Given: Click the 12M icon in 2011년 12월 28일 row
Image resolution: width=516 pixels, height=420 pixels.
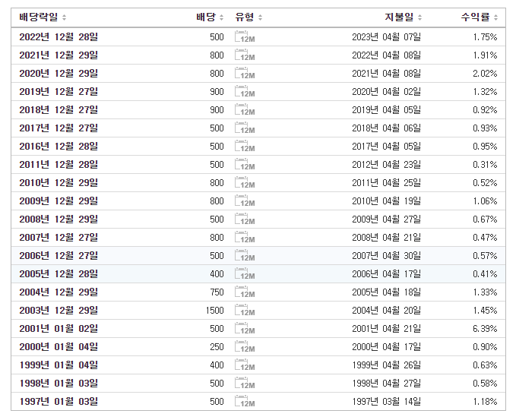Looking at the screenshot, I should (245, 165).
